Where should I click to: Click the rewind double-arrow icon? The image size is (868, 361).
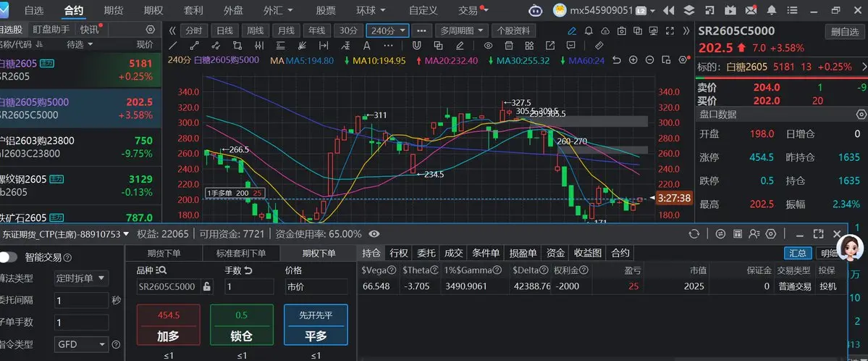(x=669, y=10)
